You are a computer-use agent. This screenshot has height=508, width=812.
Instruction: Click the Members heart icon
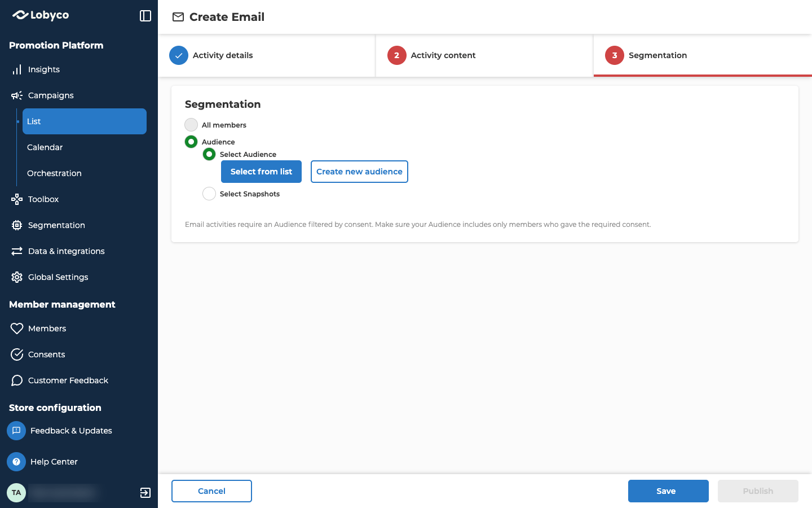coord(17,329)
